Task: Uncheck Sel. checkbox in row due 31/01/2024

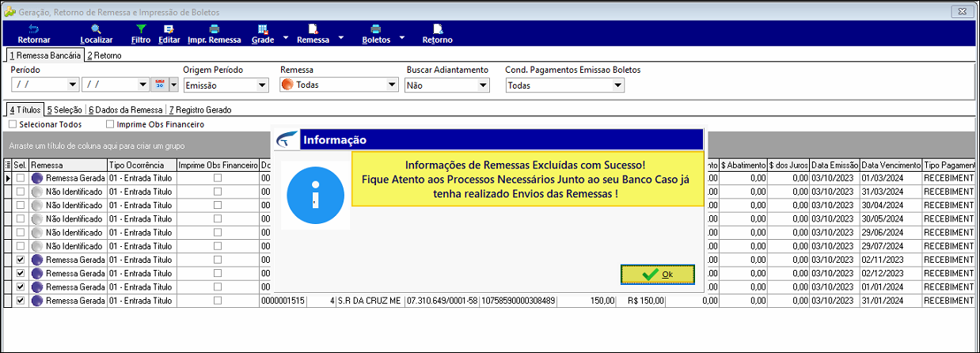Action: coord(20,301)
